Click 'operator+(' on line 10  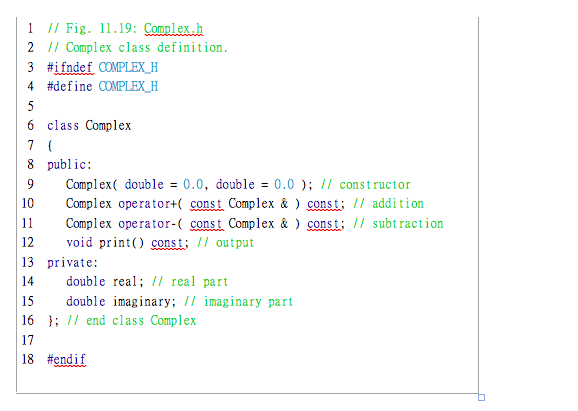pos(150,204)
